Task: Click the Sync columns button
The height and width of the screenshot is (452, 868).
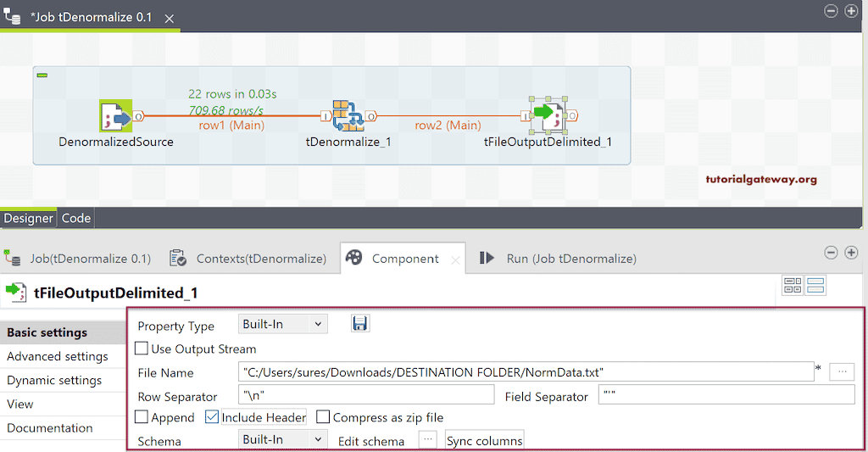Action: 484,440
